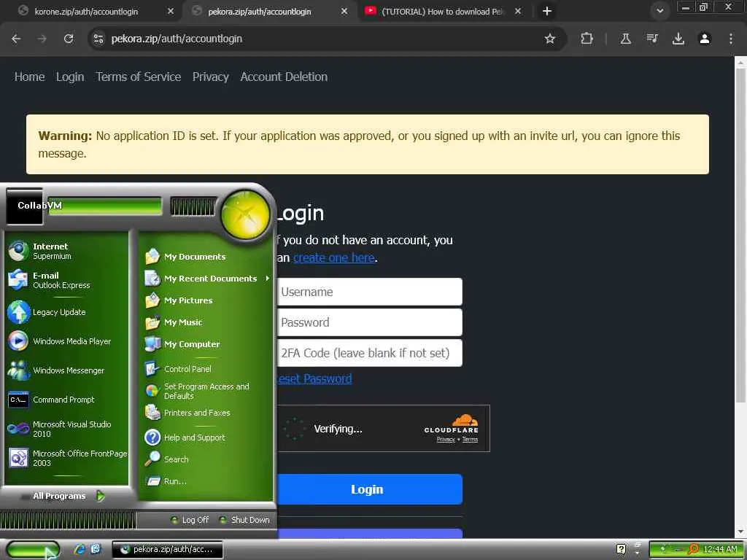Focus the 2FA Code field
The width and height of the screenshot is (747, 560).
click(x=370, y=353)
